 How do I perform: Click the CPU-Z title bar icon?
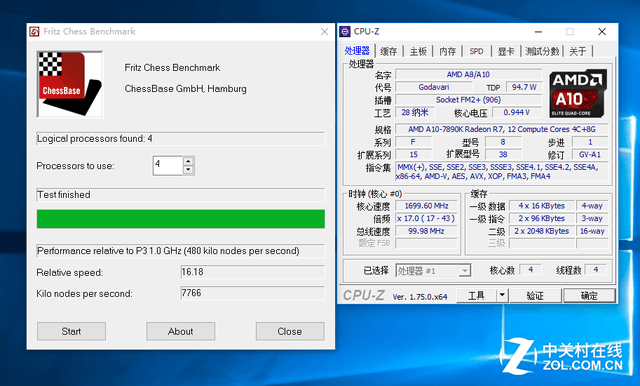point(345,31)
